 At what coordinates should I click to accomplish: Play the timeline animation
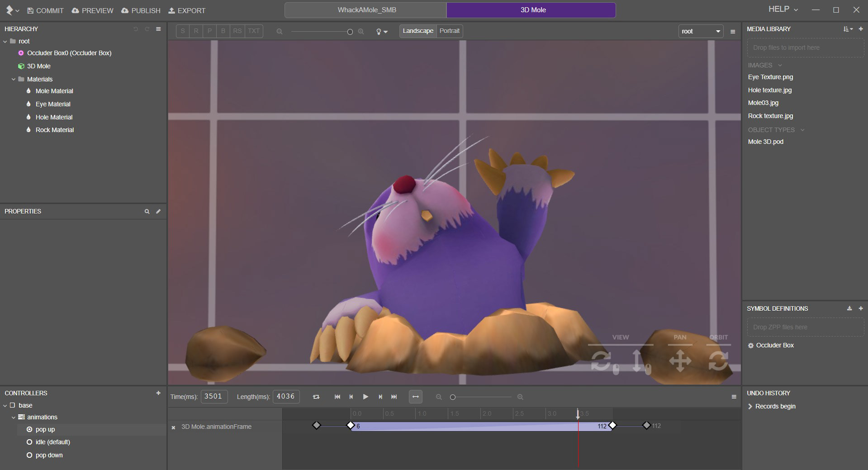365,397
